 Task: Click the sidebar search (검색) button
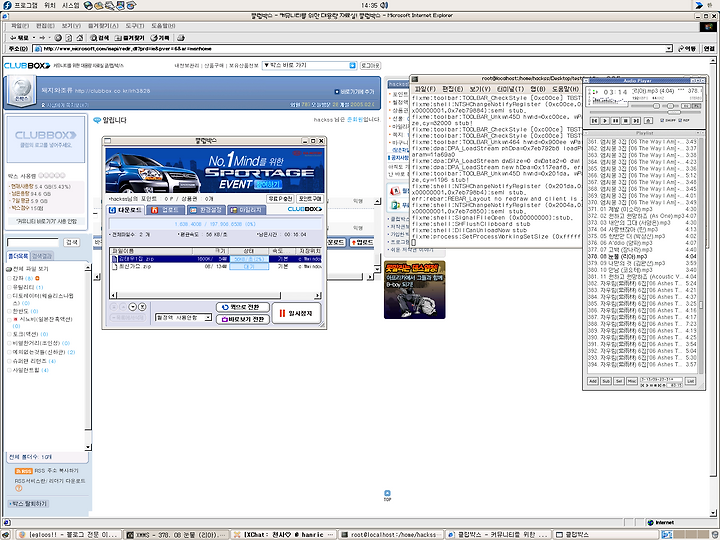72,242
